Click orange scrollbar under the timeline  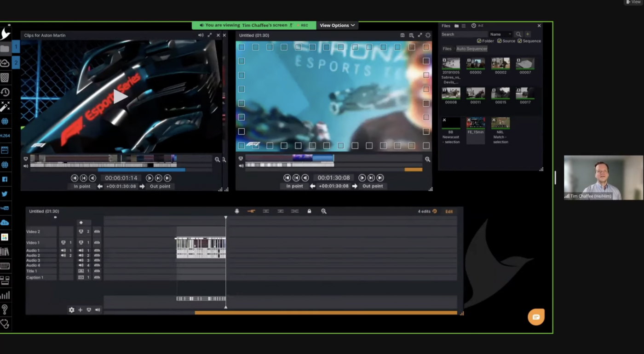(326, 313)
